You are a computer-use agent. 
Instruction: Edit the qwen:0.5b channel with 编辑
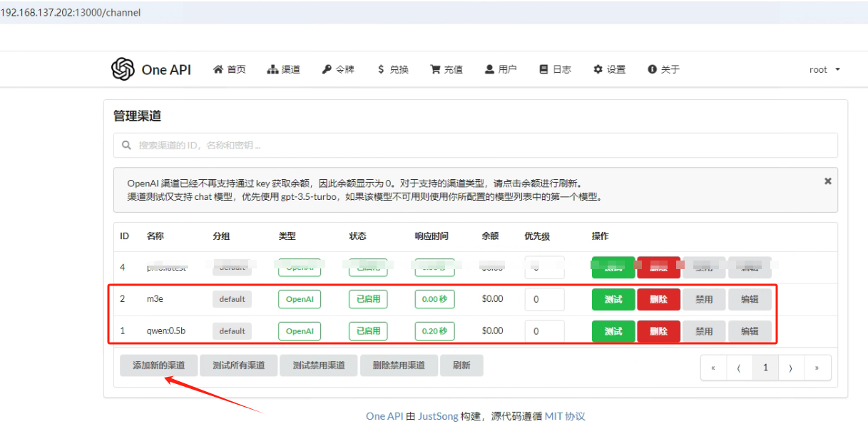coord(750,331)
